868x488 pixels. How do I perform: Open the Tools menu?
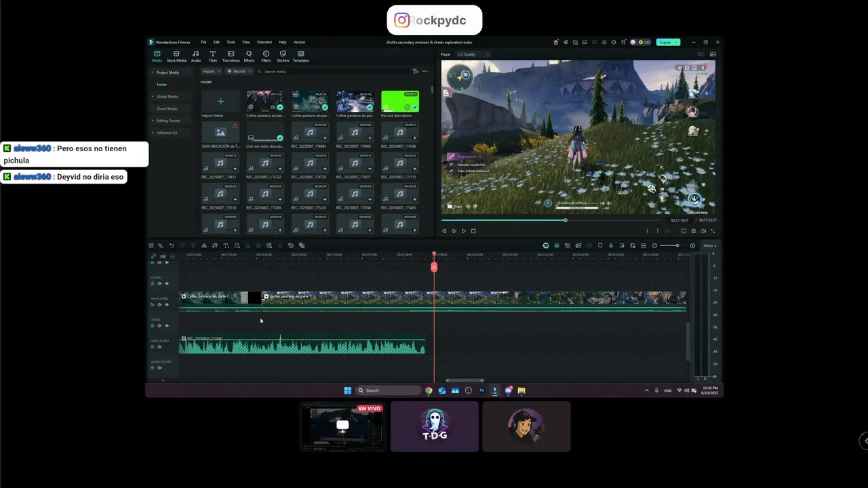231,42
